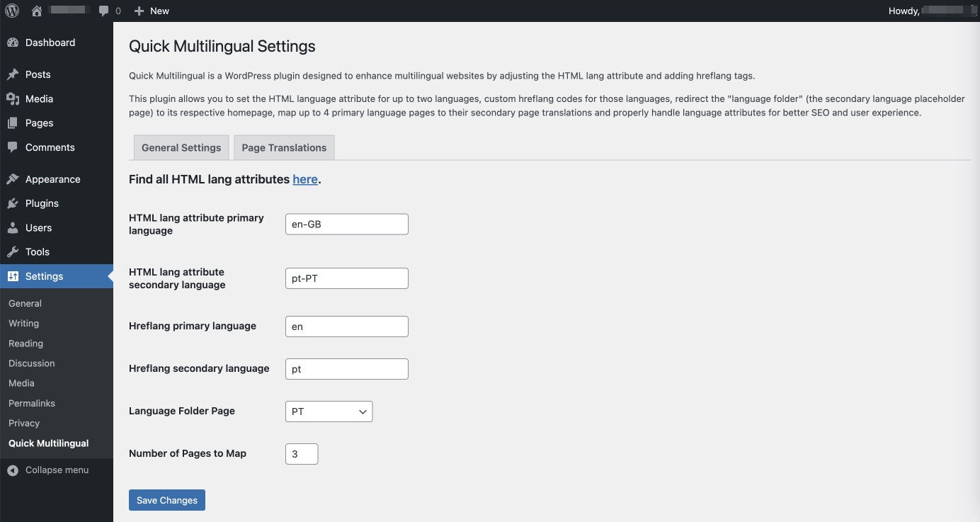Click the Posts pin icon
This screenshot has height=522, width=980.
pyautogui.click(x=13, y=74)
